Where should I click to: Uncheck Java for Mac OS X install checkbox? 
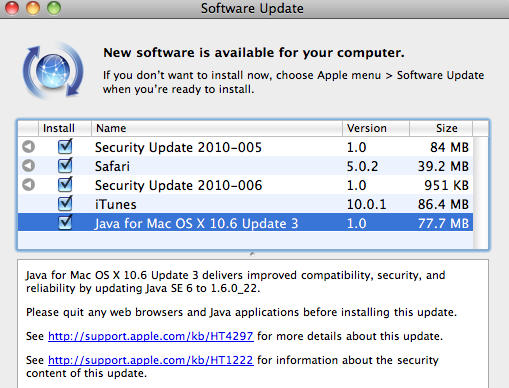pos(65,223)
